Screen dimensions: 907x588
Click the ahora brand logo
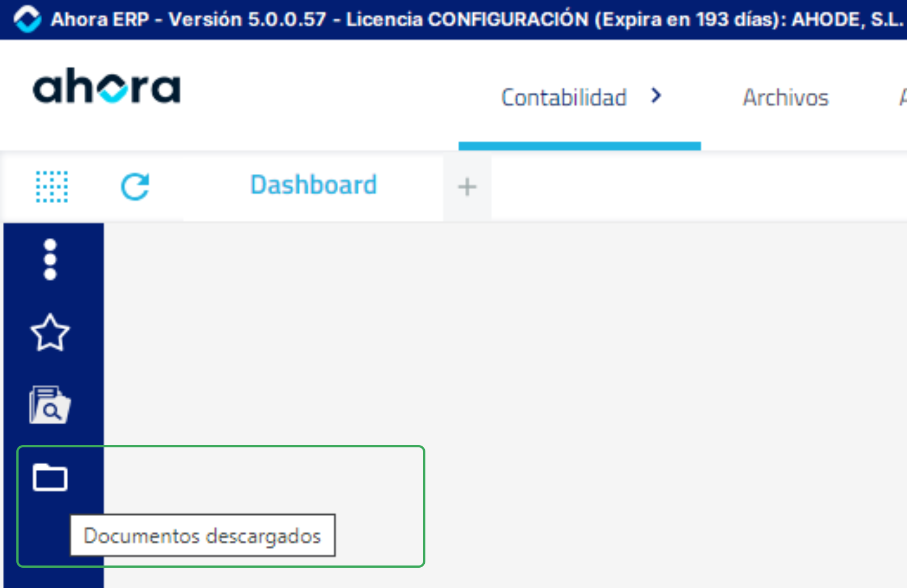[x=107, y=86]
